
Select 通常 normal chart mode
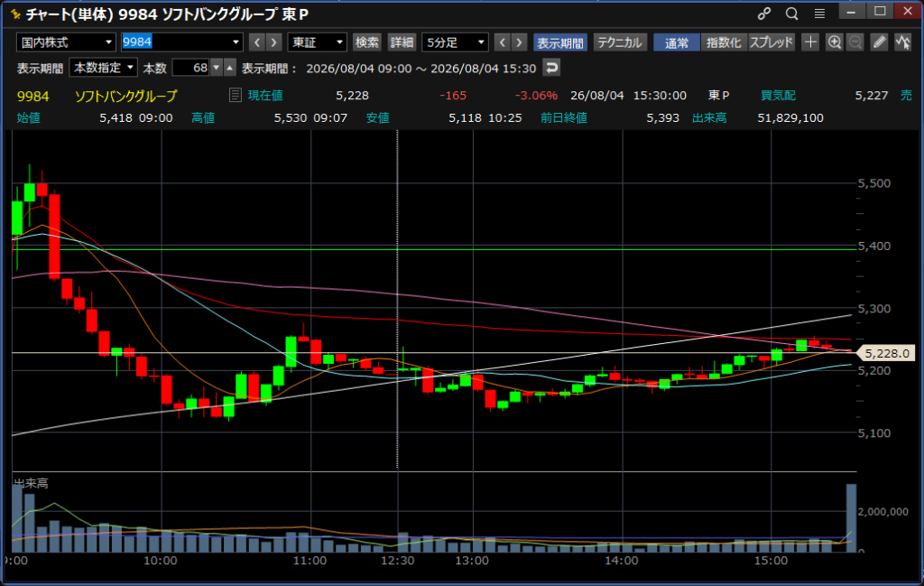[x=677, y=42]
